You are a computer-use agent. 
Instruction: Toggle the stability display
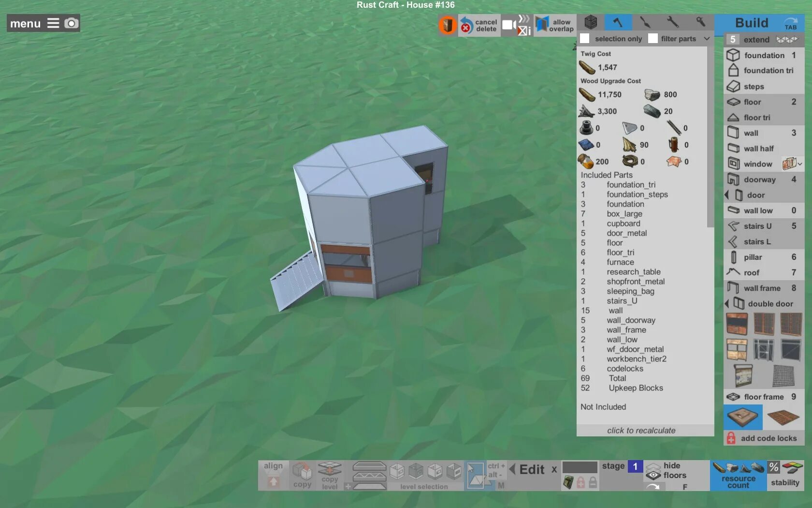[x=785, y=475]
